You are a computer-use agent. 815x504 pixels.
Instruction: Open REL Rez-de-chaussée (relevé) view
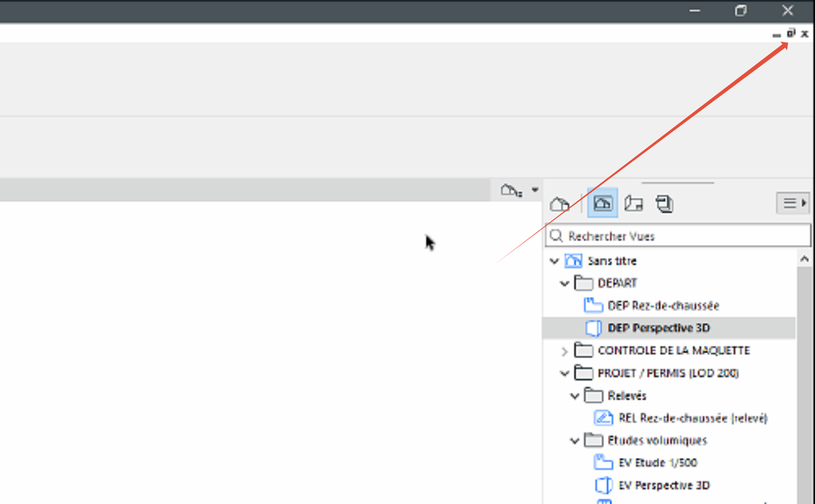coord(693,419)
